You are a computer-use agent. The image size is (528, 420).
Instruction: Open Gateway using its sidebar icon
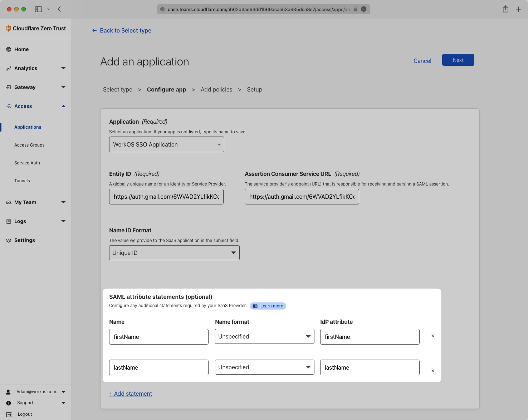pyautogui.click(x=9, y=87)
